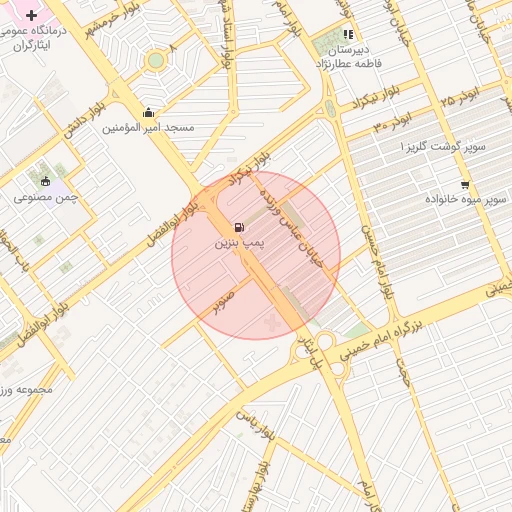The height and width of the screenshot is (512, 512).
Task: Select the mosque icon for مسجد امیر المؤمنین
Action: pos(148,113)
